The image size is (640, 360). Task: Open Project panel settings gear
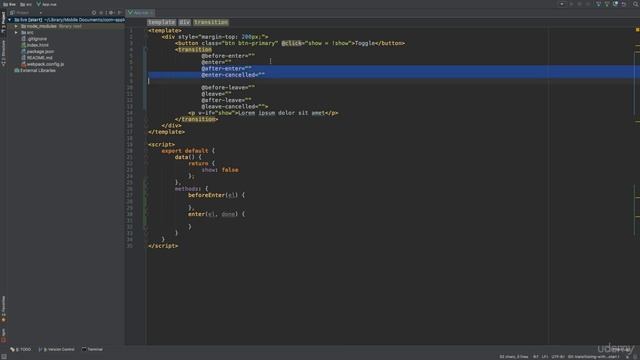[x=111, y=13]
